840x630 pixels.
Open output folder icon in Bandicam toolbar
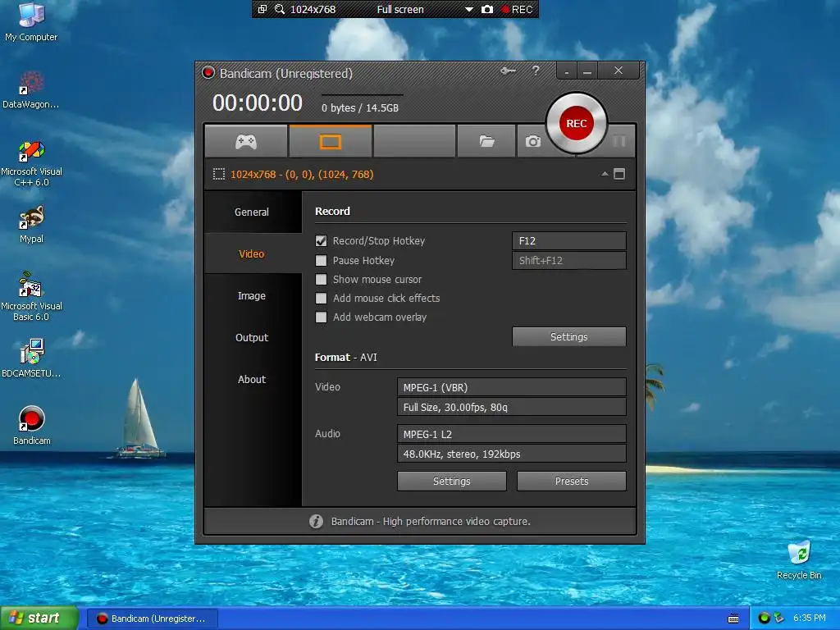click(x=486, y=141)
